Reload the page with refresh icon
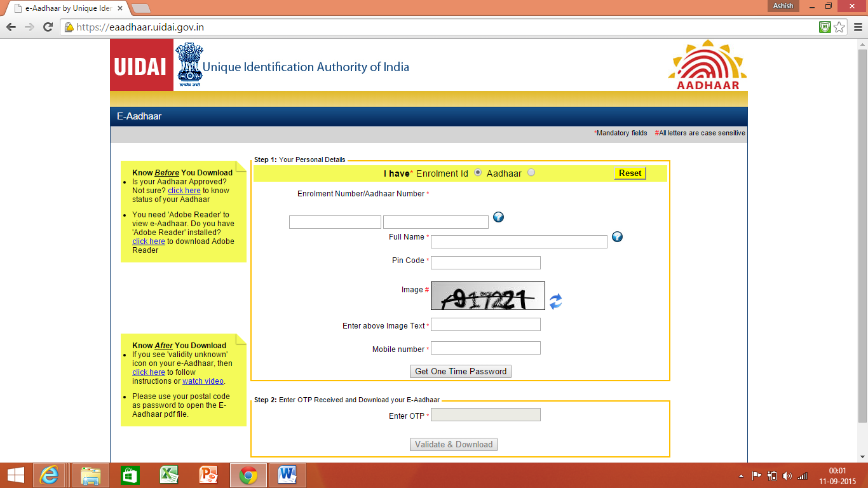 pyautogui.click(x=48, y=27)
